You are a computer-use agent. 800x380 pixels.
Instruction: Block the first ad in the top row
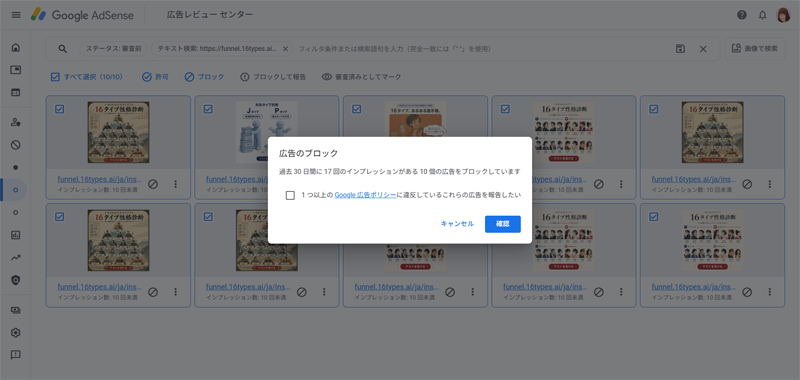point(153,184)
